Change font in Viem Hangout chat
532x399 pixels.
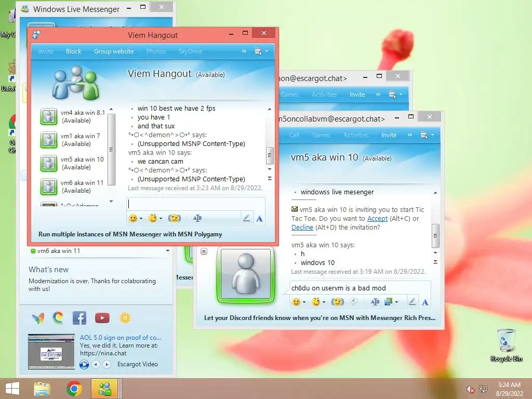pos(197,218)
